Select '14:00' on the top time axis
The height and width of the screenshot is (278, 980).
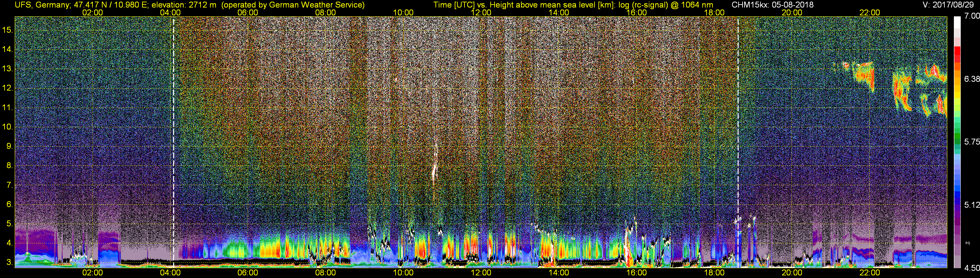point(559,12)
